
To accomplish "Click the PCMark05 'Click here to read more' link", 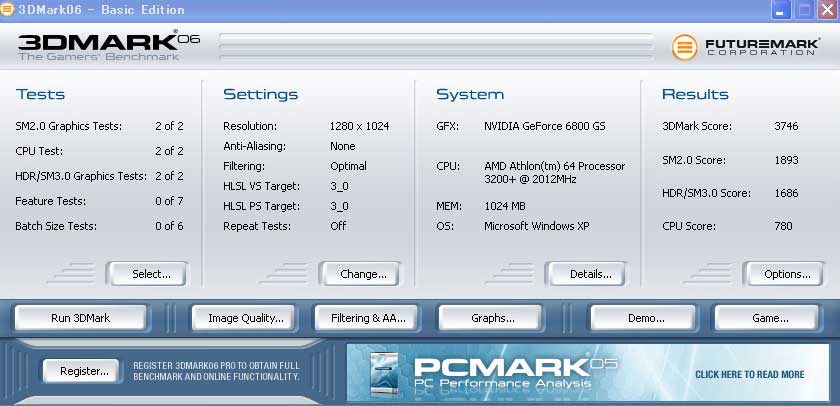I will coord(749,374).
